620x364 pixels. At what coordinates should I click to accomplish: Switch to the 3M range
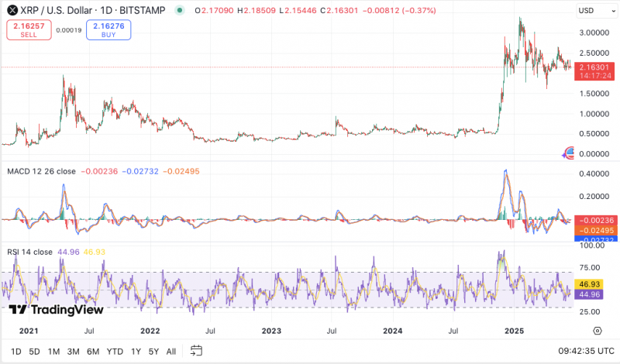[73, 352]
